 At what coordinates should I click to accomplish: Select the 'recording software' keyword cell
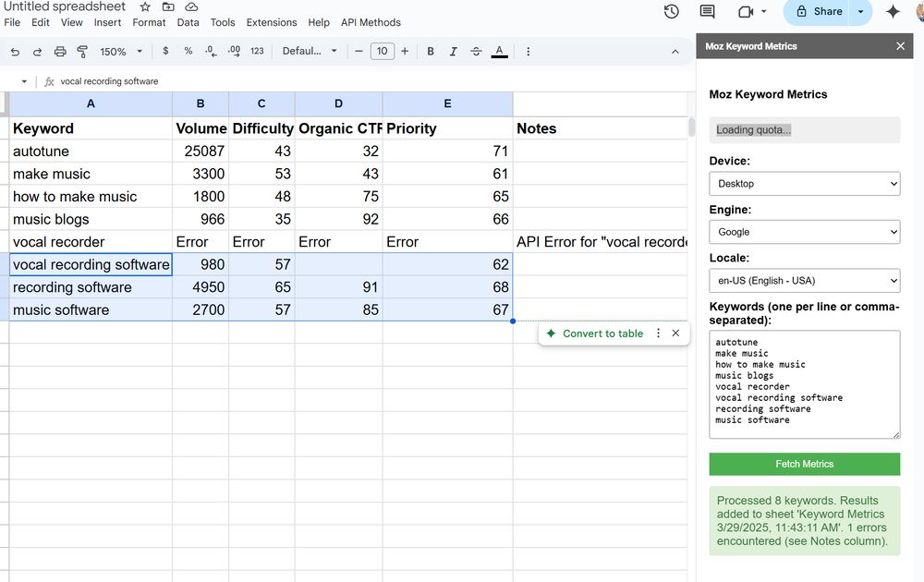pyautogui.click(x=91, y=287)
